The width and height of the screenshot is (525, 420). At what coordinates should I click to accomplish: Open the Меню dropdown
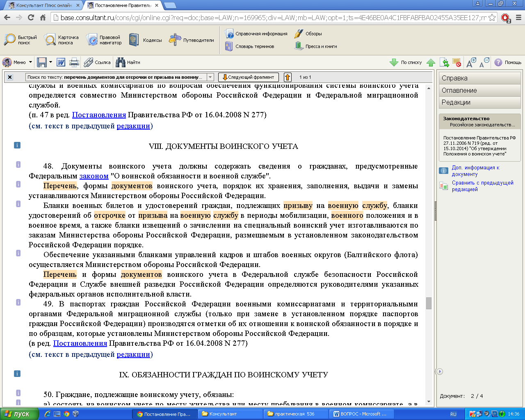17,62
